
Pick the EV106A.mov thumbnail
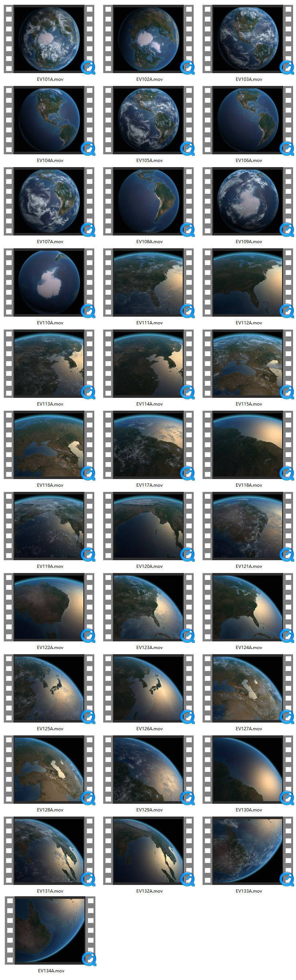pos(248,120)
